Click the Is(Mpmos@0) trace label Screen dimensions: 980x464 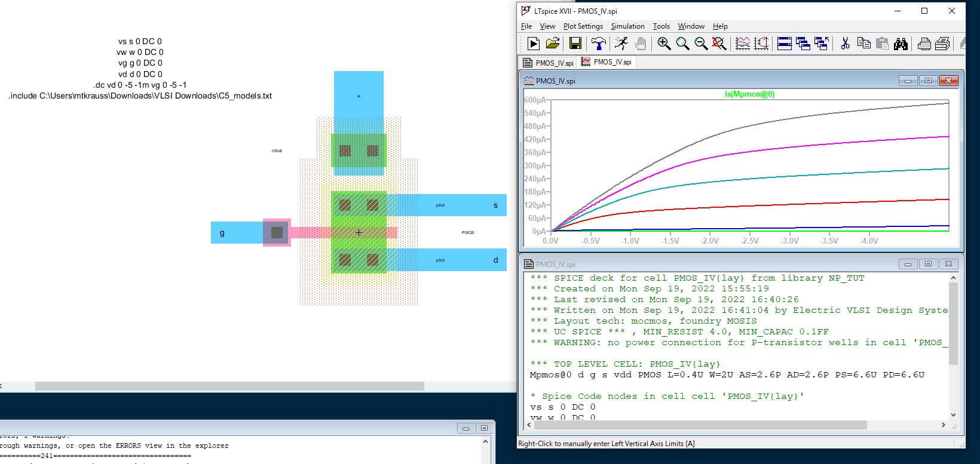[749, 94]
